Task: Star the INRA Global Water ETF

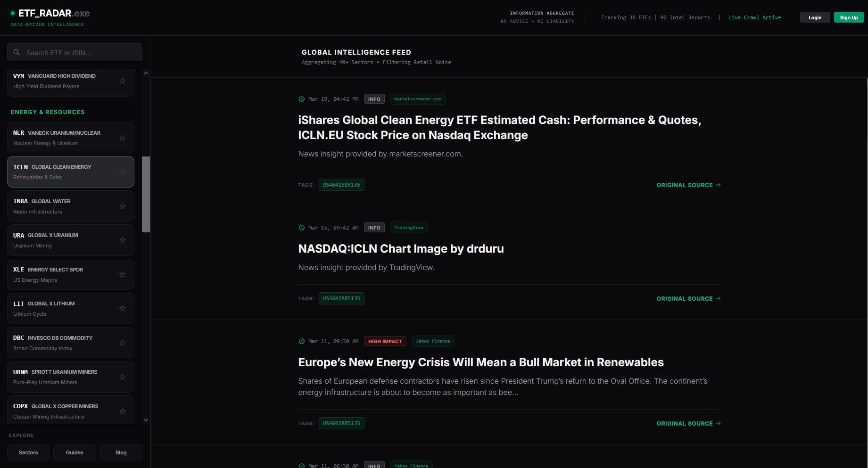Action: (x=122, y=206)
